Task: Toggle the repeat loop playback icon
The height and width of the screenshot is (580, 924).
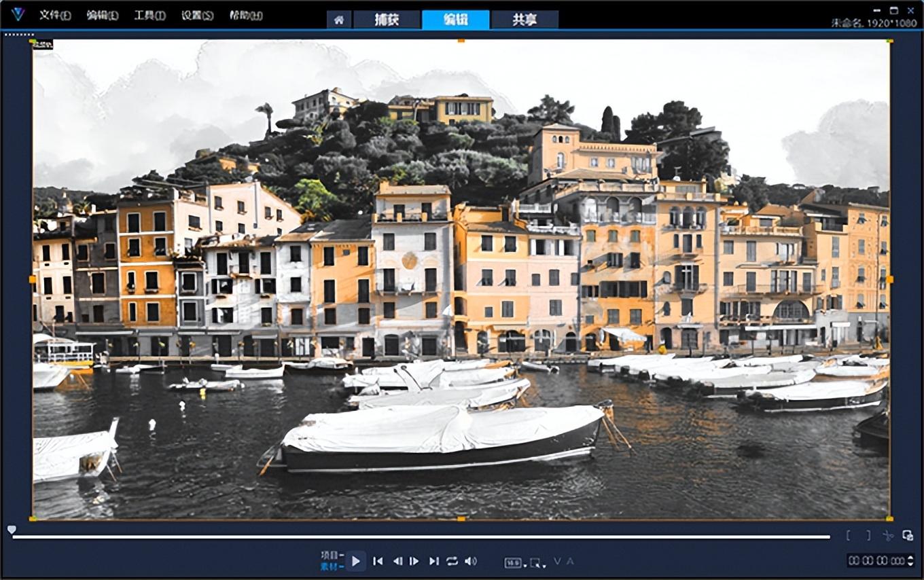Action: pyautogui.click(x=452, y=561)
